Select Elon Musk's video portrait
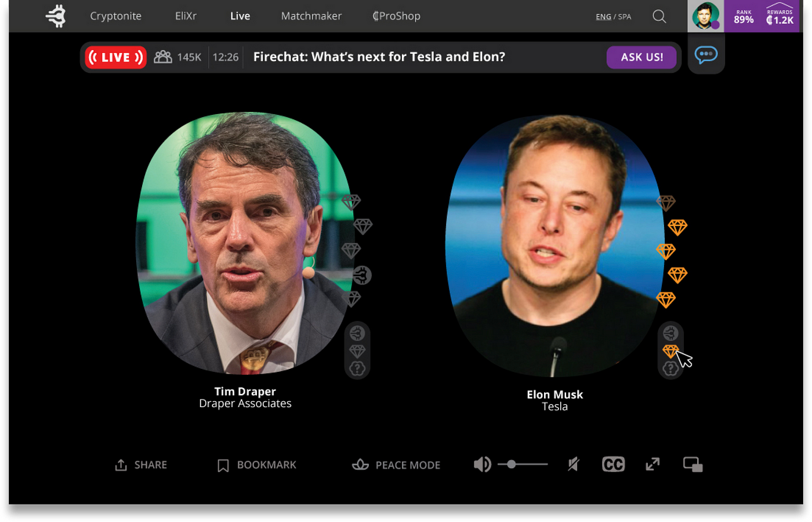Viewport: 812px width, 522px height. [x=555, y=246]
